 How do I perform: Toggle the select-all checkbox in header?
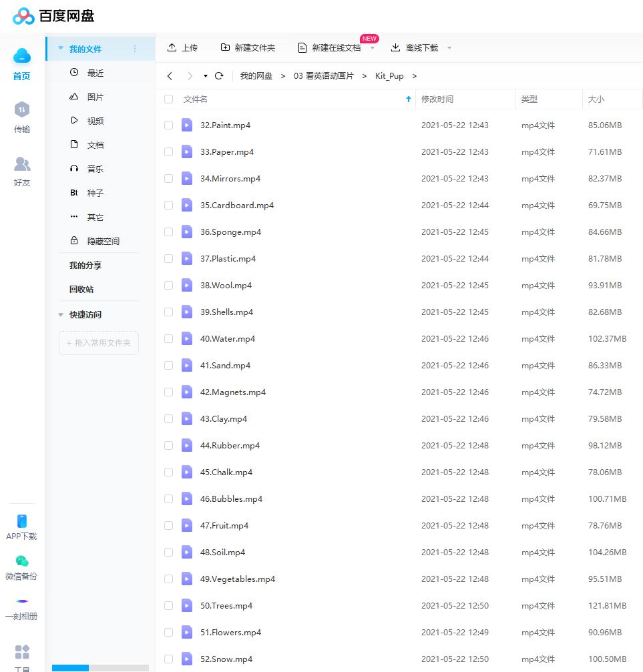pyautogui.click(x=168, y=99)
